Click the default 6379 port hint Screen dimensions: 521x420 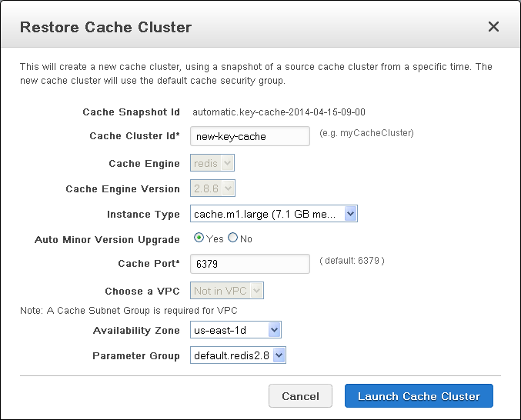[352, 261]
